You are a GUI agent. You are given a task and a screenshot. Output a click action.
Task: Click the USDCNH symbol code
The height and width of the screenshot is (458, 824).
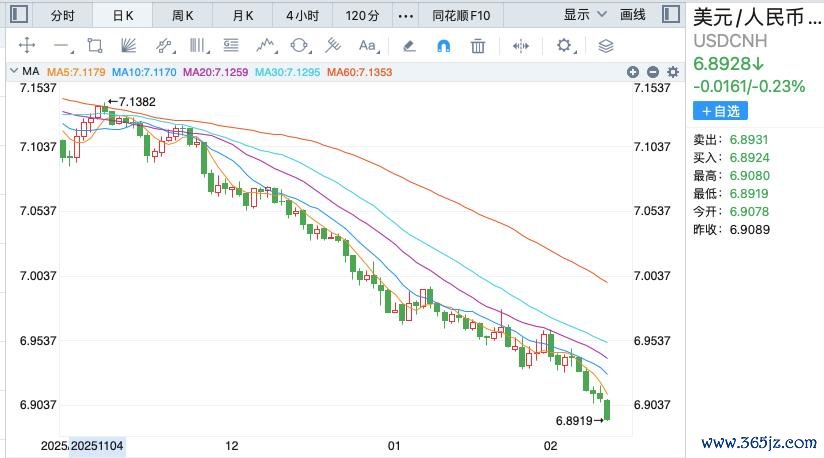pos(730,40)
